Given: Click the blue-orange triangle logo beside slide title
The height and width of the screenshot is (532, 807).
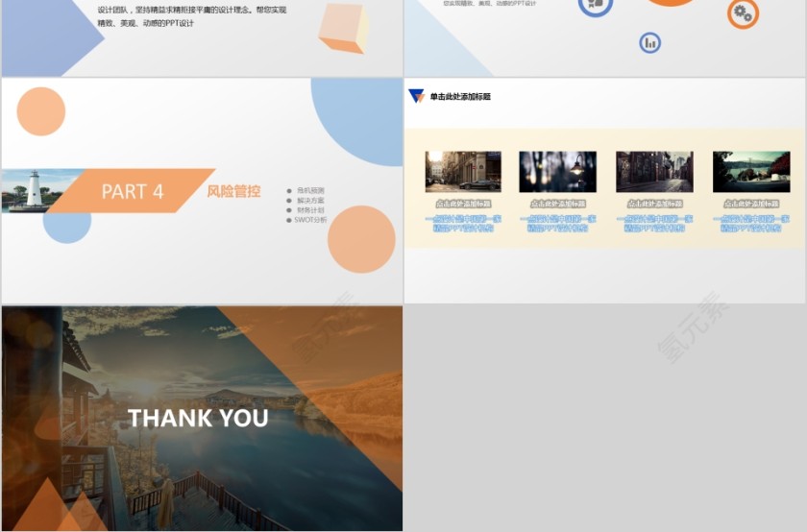Looking at the screenshot, I should pyautogui.click(x=416, y=96).
